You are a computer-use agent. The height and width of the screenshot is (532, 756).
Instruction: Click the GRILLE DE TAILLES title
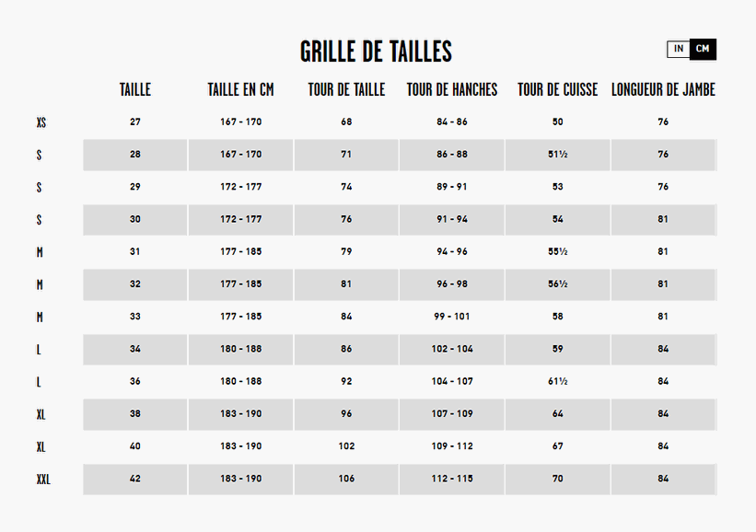(376, 52)
